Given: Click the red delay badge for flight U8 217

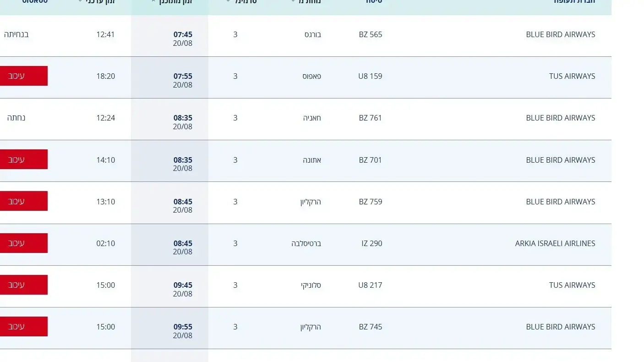Looking at the screenshot, I should [x=24, y=285].
